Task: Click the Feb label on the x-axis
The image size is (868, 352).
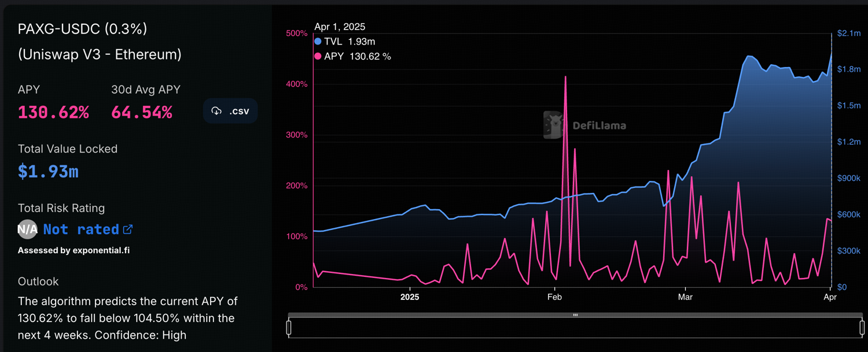Action: [x=554, y=297]
